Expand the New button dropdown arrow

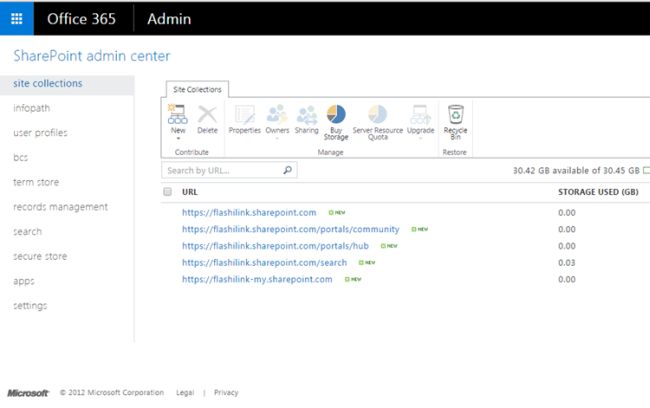(178, 138)
